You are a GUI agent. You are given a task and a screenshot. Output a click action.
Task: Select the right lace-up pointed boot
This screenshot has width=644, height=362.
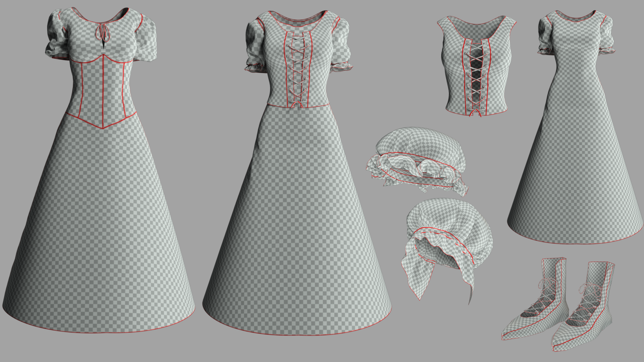coord(583,306)
